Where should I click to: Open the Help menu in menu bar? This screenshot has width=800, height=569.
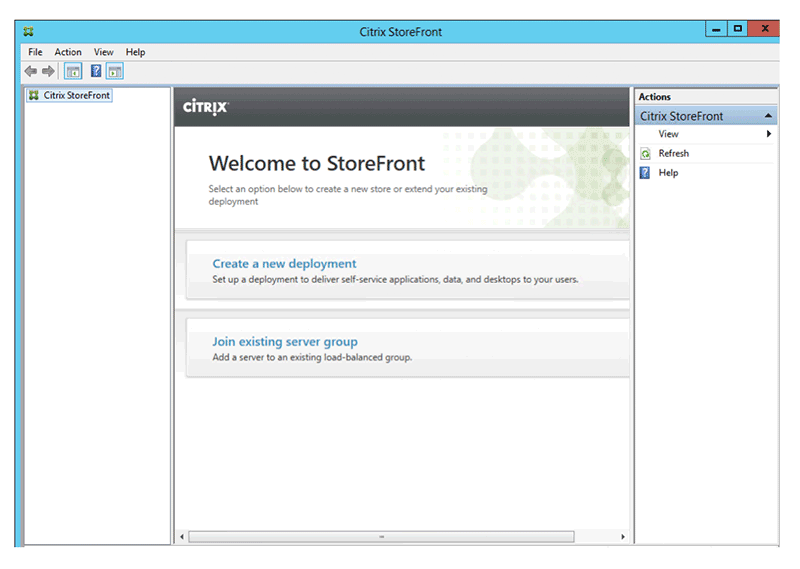[x=135, y=52]
